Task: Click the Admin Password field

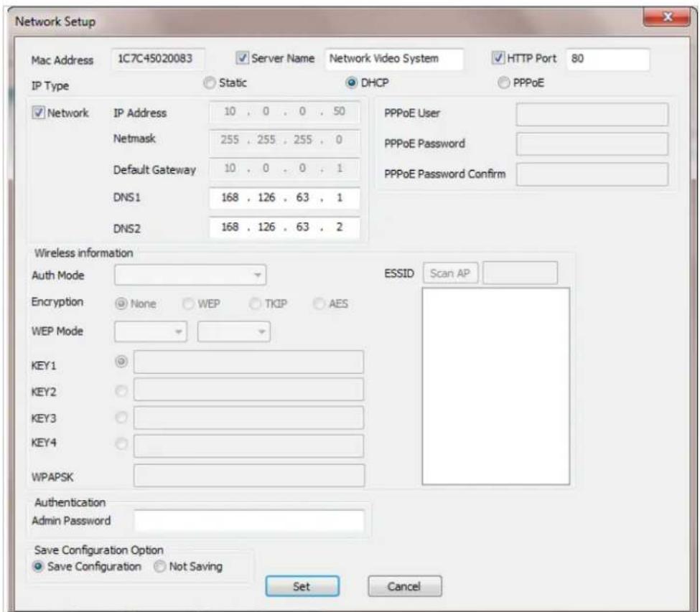Action: pos(249,521)
